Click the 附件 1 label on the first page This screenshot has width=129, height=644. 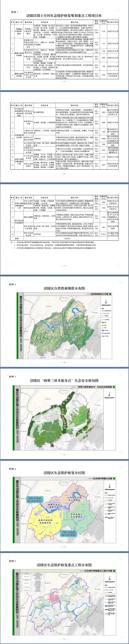coord(14,12)
